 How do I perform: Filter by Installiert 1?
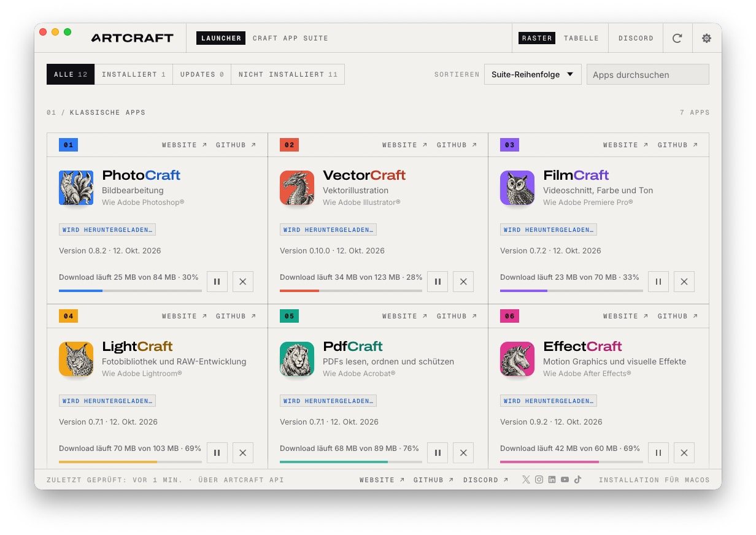134,74
